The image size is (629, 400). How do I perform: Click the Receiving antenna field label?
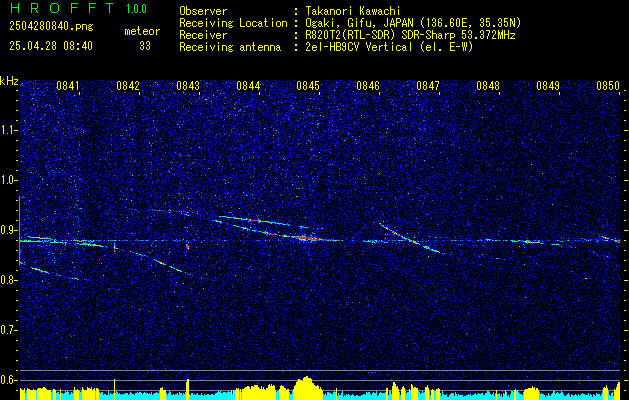coord(230,47)
